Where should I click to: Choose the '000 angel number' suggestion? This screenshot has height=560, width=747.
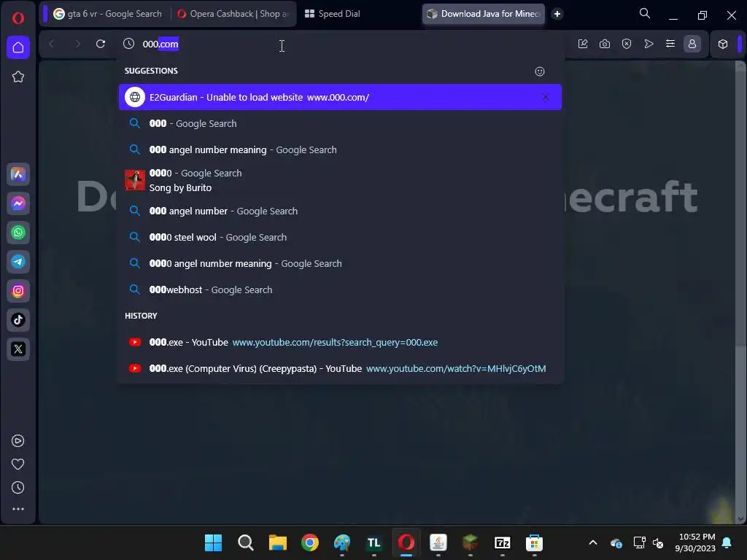point(340,211)
